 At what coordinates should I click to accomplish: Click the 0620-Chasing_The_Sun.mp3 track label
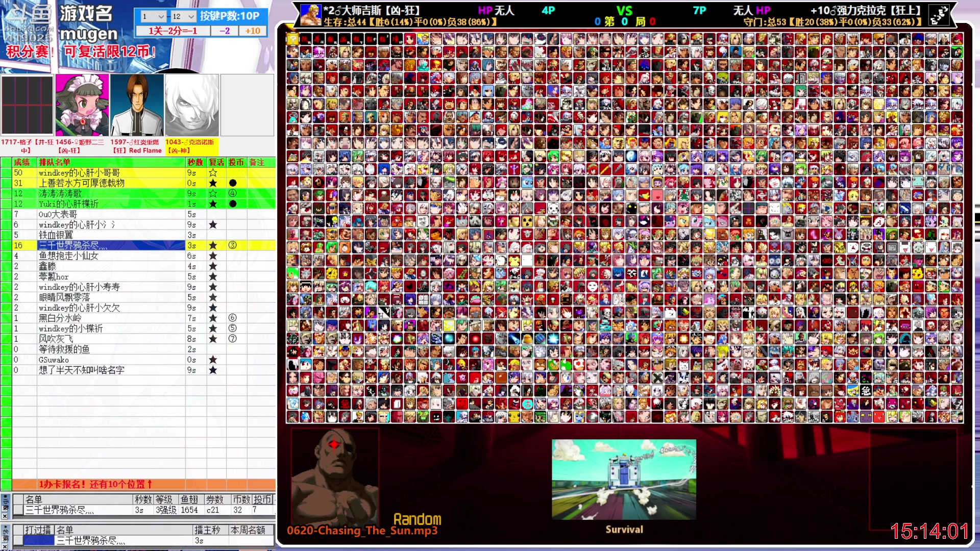tap(362, 531)
